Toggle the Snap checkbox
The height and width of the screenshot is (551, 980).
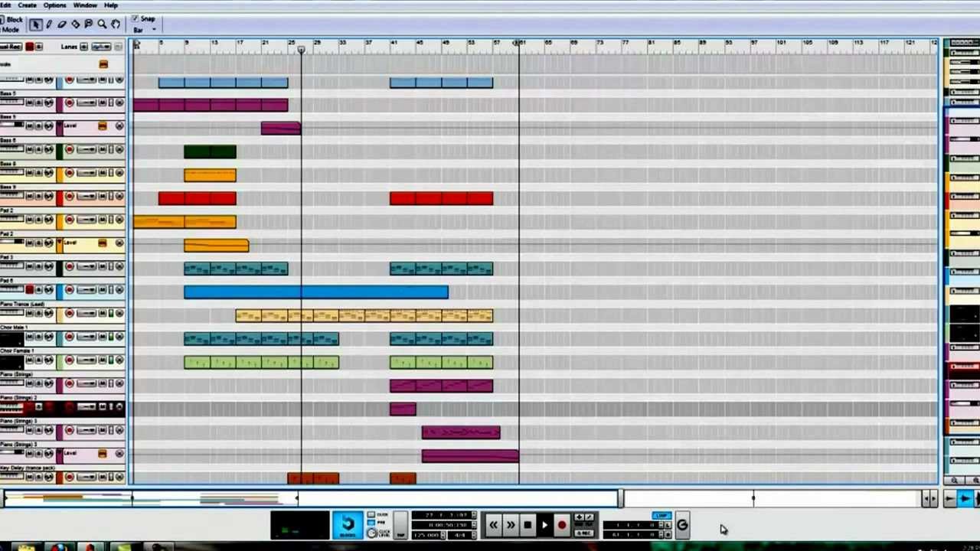point(135,18)
